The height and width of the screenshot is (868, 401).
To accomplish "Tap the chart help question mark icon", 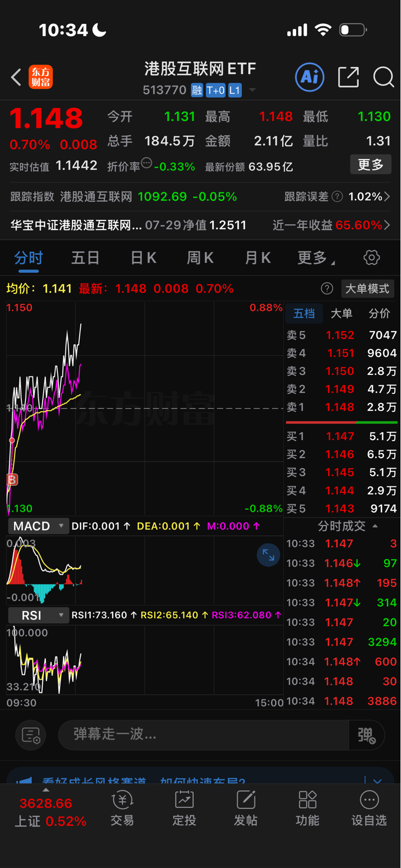I will pyautogui.click(x=327, y=289).
